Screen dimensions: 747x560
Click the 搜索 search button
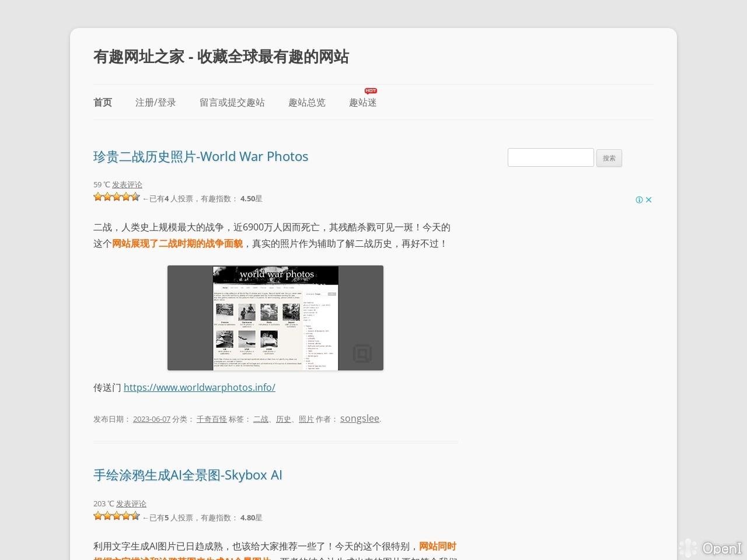[609, 157]
